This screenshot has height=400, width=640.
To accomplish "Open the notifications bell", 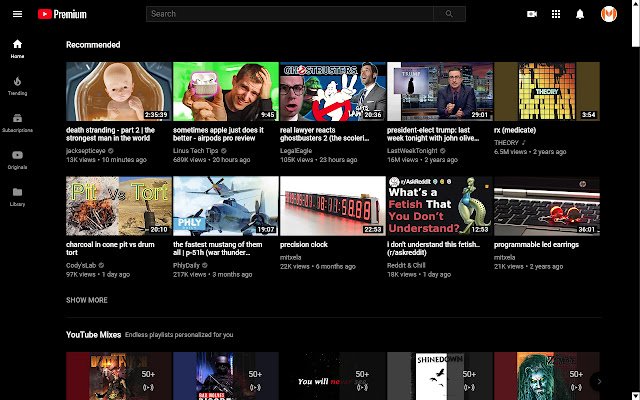I will pyautogui.click(x=580, y=14).
